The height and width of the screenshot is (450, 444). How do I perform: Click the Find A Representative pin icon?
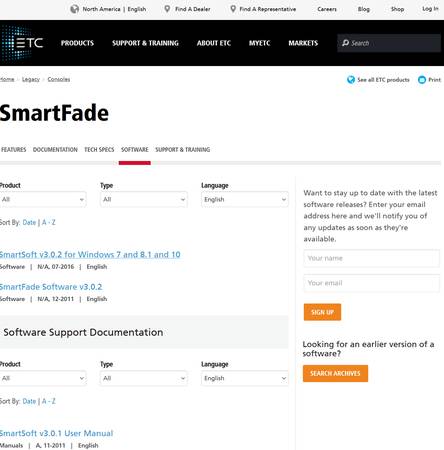[233, 9]
